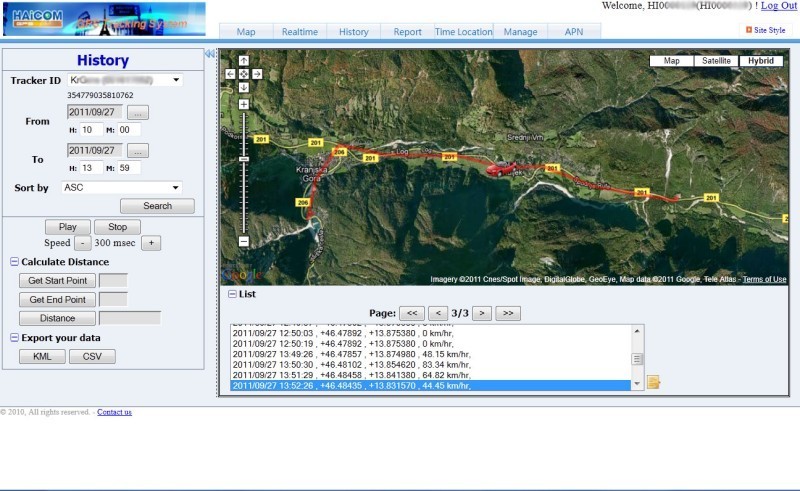Pan the map up with the arrow
Image resolution: width=800 pixels, height=491 pixels.
coord(244,61)
